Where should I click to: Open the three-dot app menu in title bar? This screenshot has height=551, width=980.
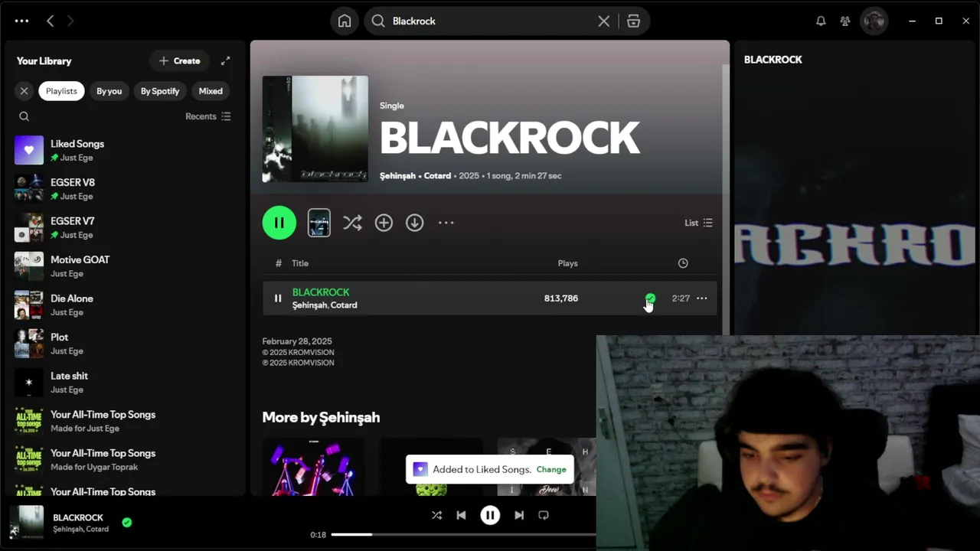[21, 21]
